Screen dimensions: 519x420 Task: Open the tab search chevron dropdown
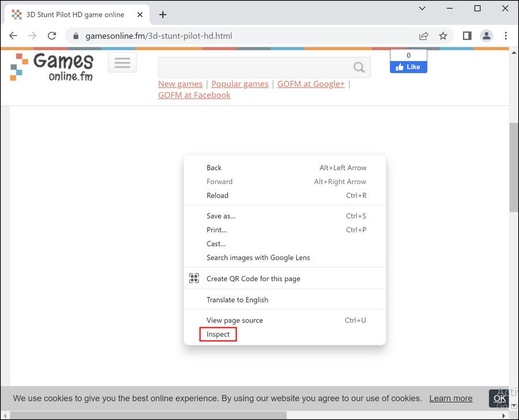(x=422, y=9)
